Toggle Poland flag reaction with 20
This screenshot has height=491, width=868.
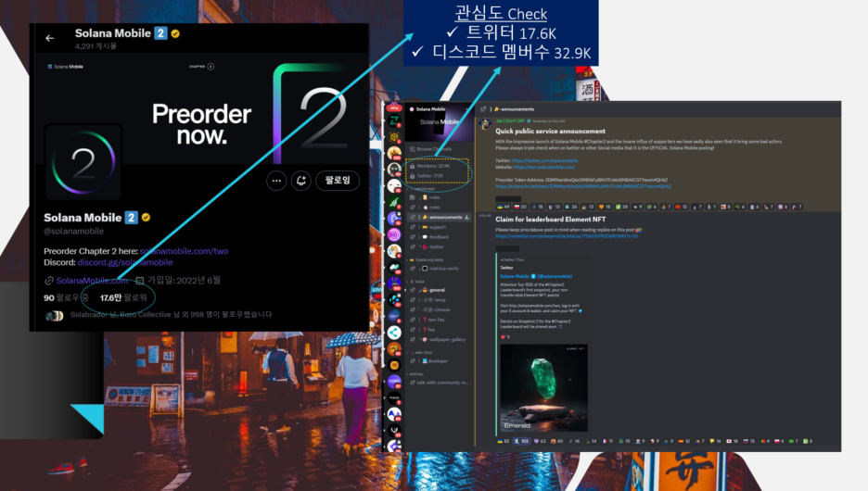[520, 207]
